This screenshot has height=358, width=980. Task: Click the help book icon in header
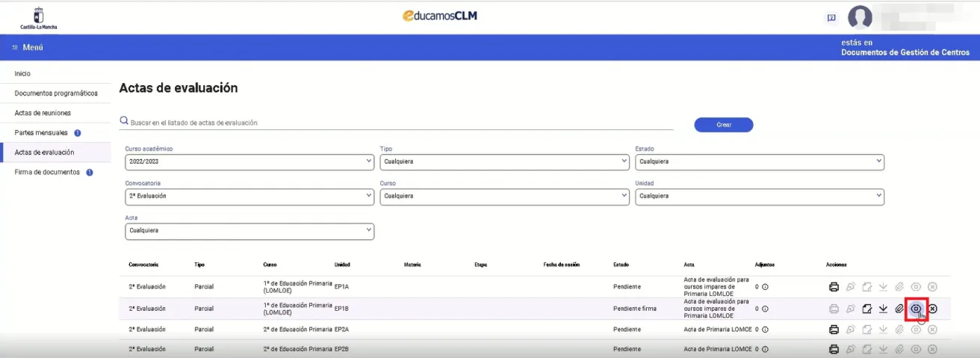tap(831, 18)
